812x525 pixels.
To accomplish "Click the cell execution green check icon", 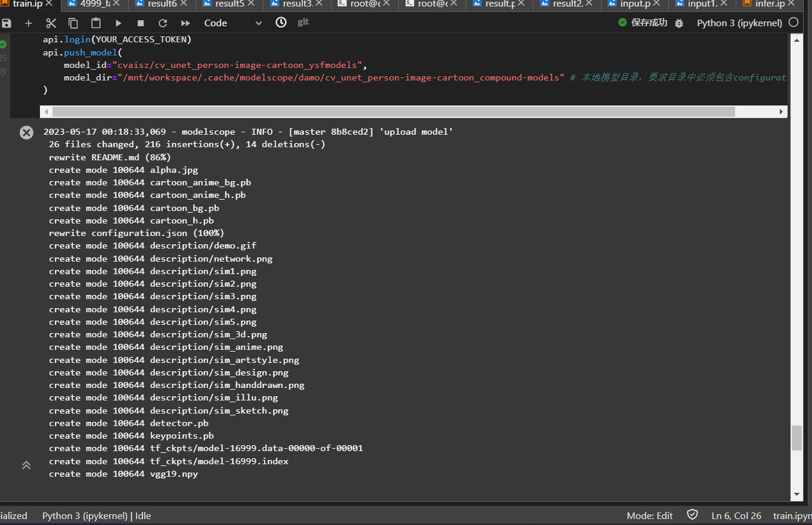I will (3, 44).
